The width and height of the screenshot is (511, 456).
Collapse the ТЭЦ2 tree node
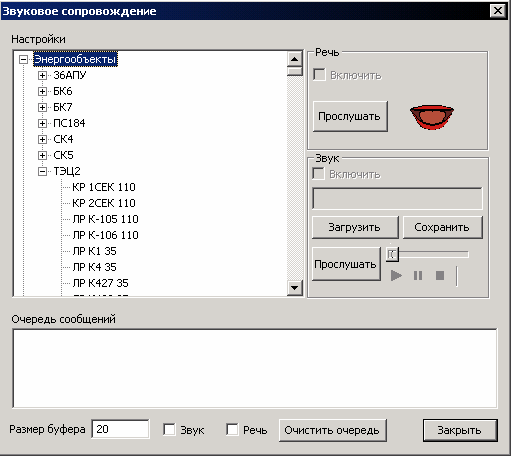point(42,171)
